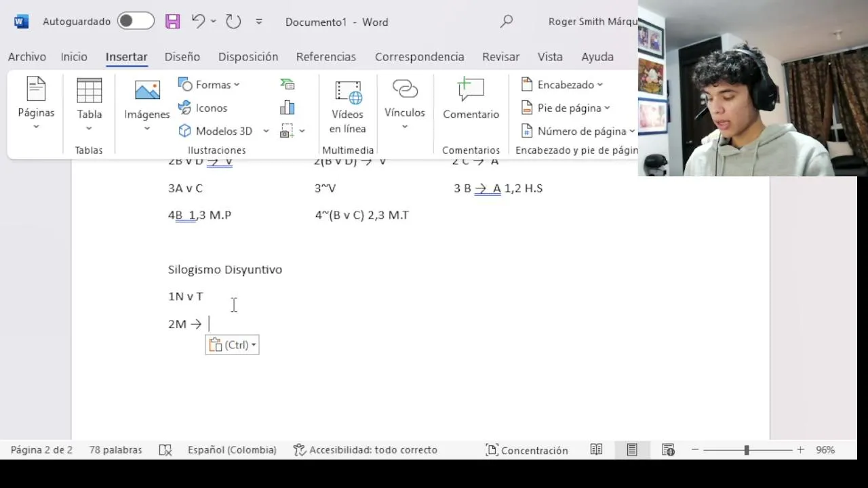Click the text '3~V' in the document
868x488 pixels.
click(325, 188)
